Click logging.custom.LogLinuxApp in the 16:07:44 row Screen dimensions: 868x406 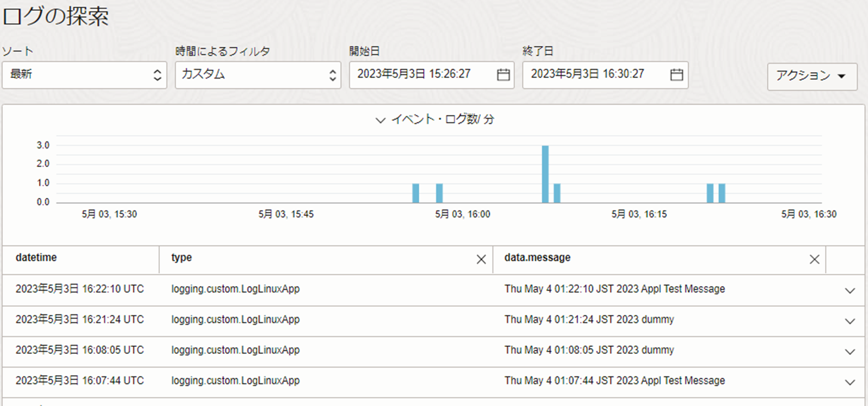pos(235,381)
